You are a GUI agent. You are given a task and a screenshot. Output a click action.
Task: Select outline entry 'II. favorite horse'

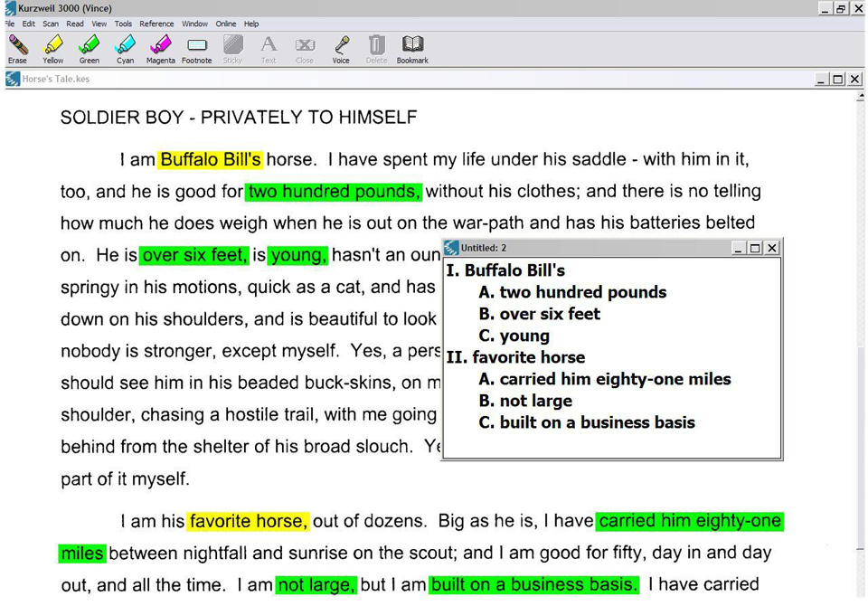pyautogui.click(x=515, y=357)
